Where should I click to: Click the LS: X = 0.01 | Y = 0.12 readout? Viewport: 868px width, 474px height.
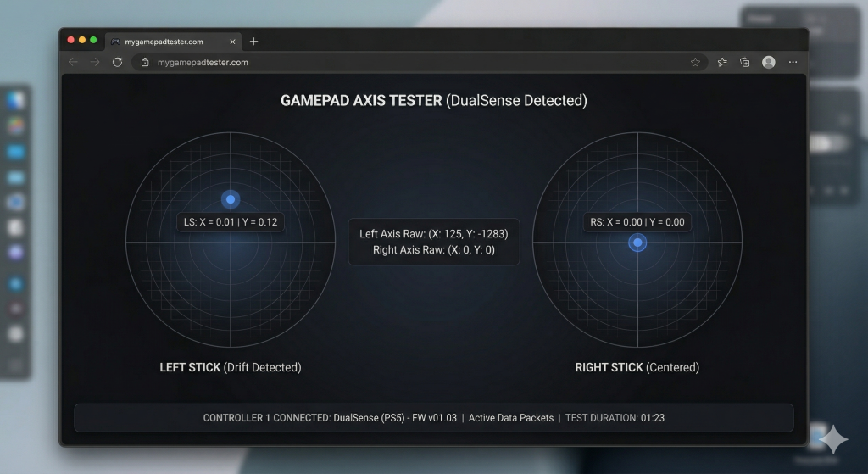coord(231,222)
